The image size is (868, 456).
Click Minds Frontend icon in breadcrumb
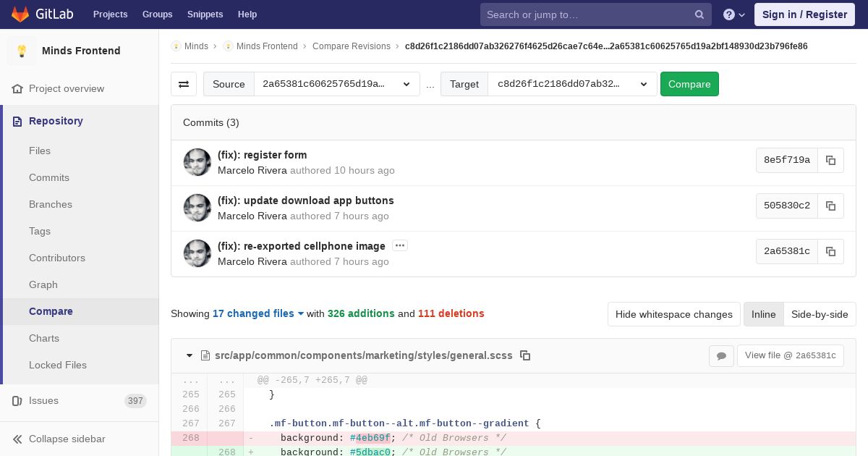[x=228, y=46]
